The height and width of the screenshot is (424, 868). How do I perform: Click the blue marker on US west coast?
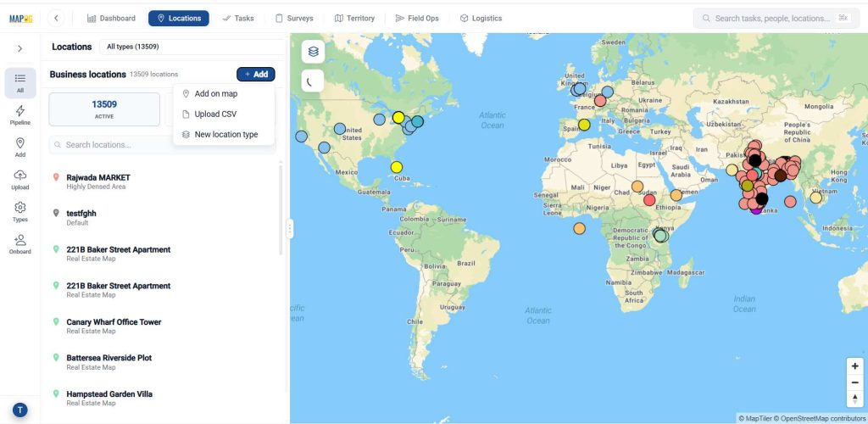click(x=301, y=137)
